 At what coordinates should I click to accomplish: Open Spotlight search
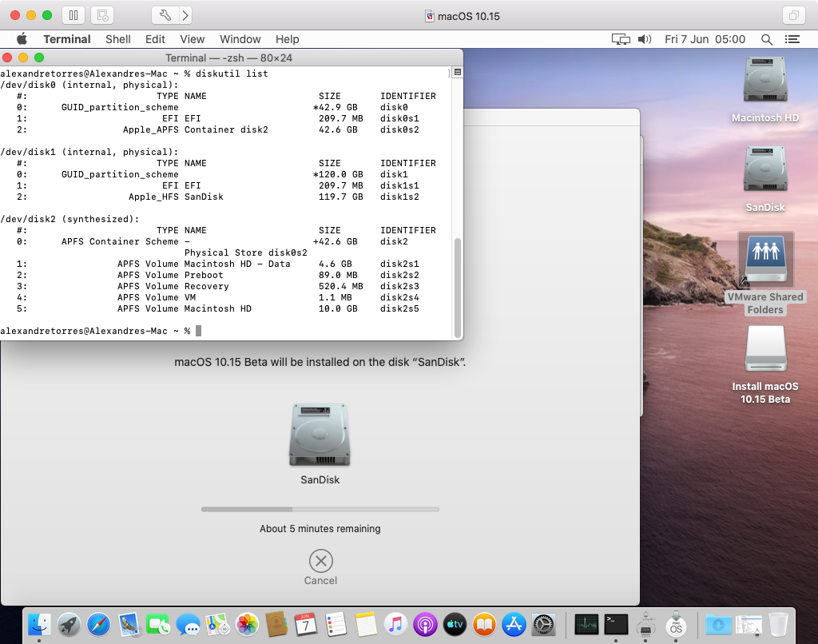point(767,39)
